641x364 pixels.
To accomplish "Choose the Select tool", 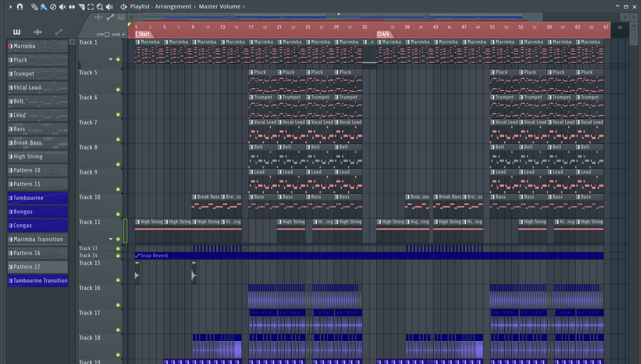I will 91,7.
